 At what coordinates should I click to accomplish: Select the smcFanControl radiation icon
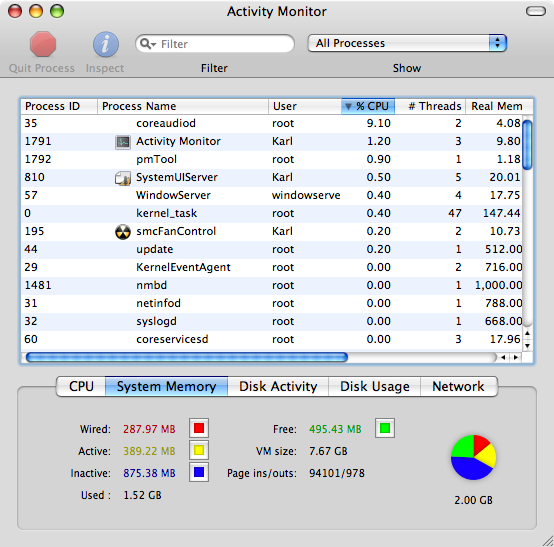123,232
